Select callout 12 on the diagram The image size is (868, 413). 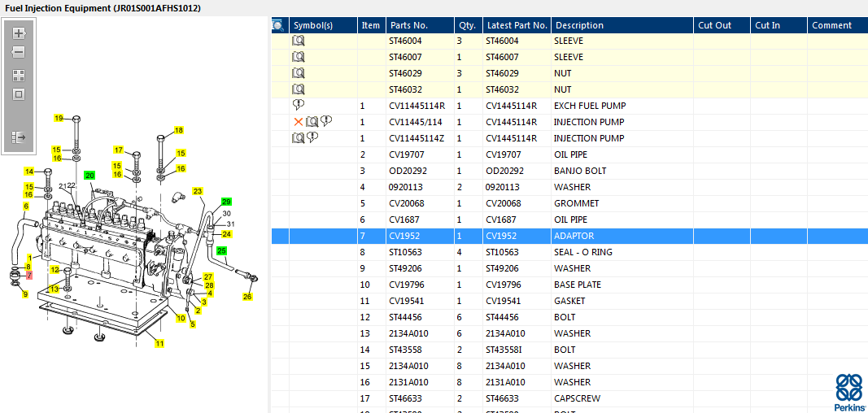pos(55,270)
